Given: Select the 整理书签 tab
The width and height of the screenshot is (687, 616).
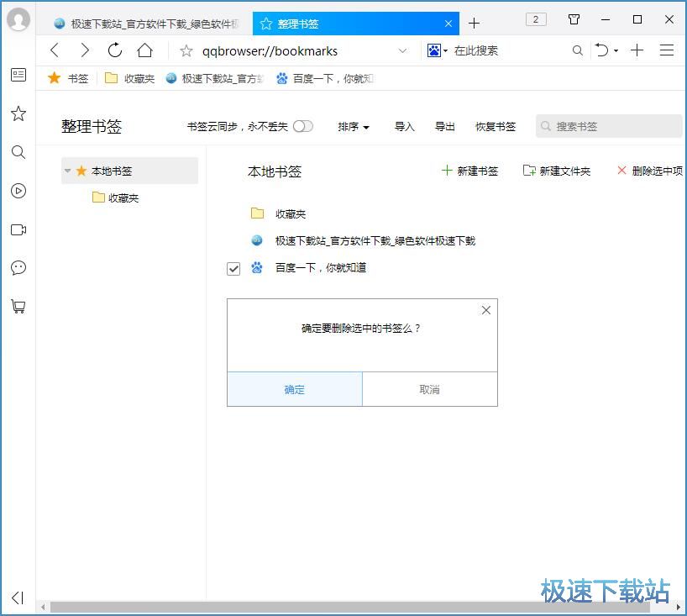Looking at the screenshot, I should (x=356, y=24).
